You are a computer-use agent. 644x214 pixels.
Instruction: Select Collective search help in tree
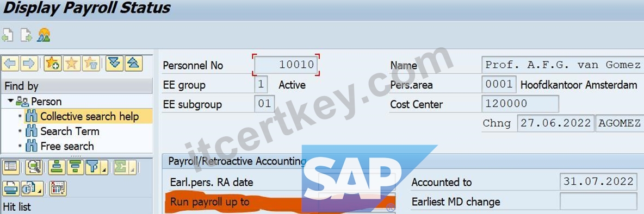[x=90, y=116]
